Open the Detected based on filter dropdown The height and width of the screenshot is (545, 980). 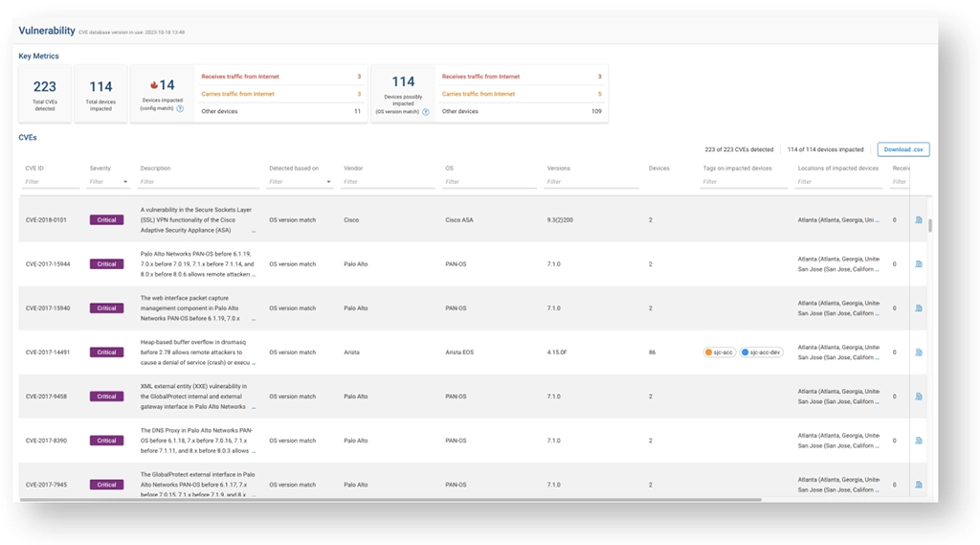(x=329, y=182)
